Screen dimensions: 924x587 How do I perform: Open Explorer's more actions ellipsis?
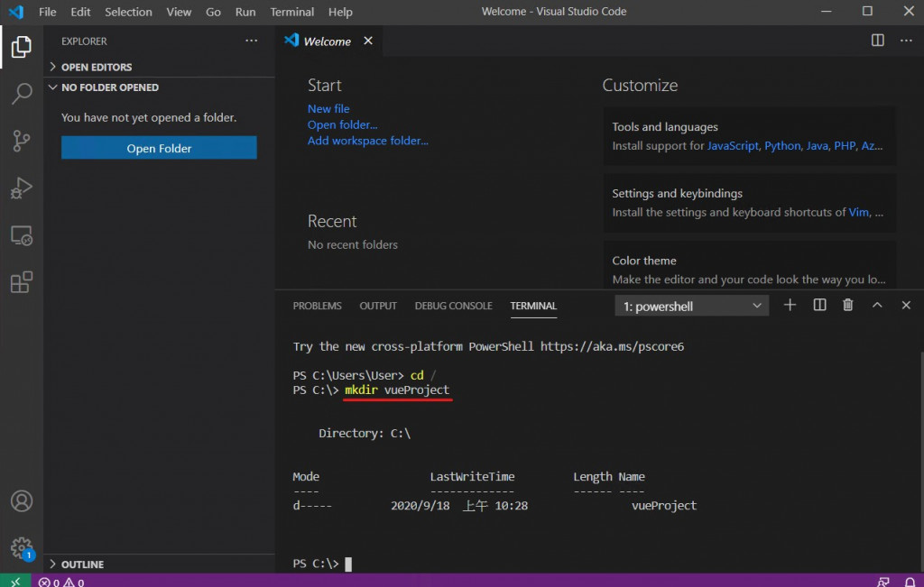[x=252, y=41]
